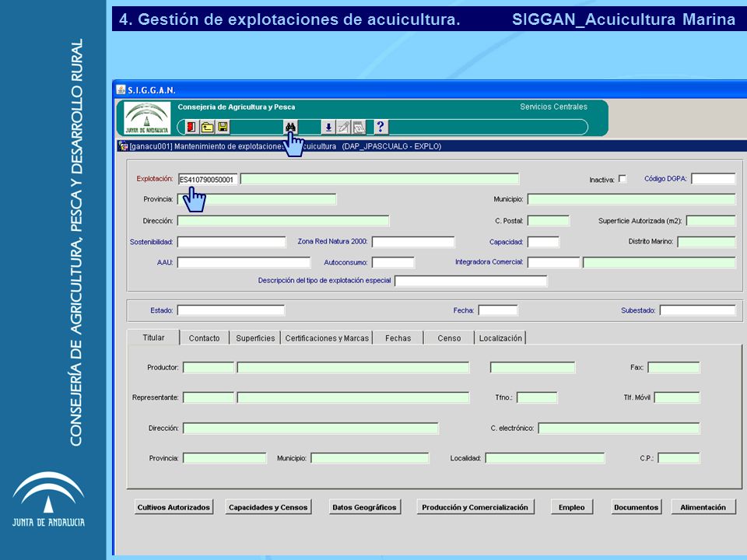Click the Provincia field in the Titular tab
747x560 pixels.
click(x=225, y=458)
